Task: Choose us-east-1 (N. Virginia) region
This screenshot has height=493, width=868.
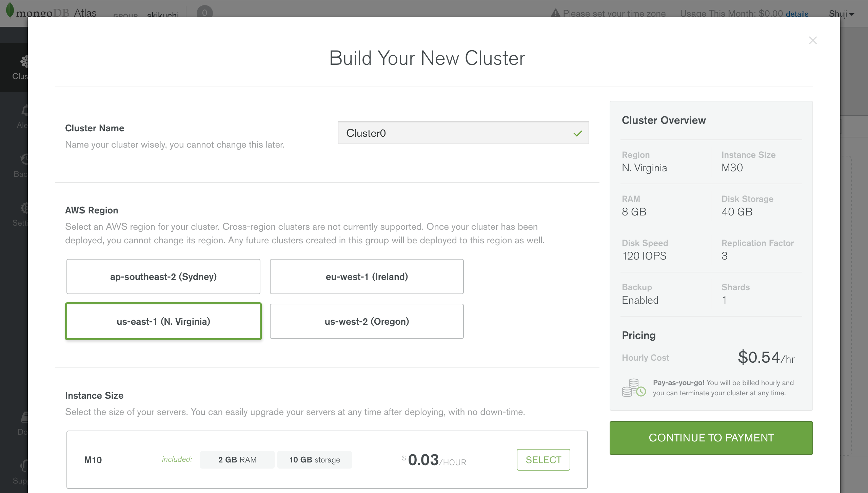Action: [163, 321]
